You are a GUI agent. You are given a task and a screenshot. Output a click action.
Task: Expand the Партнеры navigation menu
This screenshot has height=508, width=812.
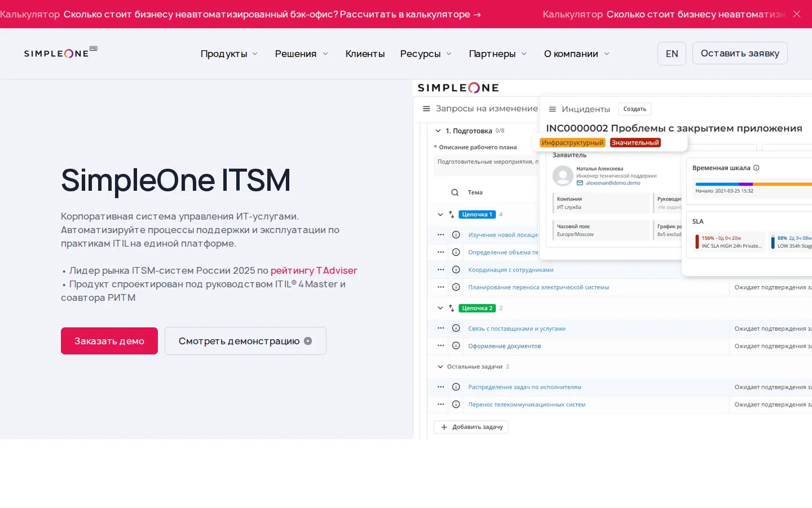coord(498,54)
